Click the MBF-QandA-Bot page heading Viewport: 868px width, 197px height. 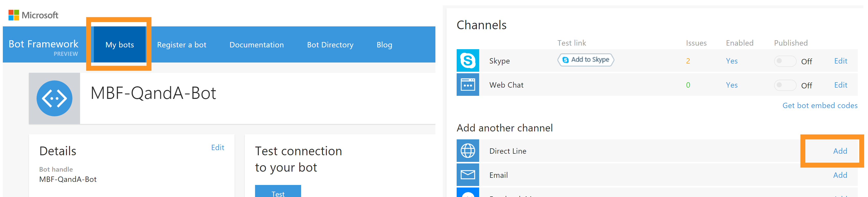153,93
